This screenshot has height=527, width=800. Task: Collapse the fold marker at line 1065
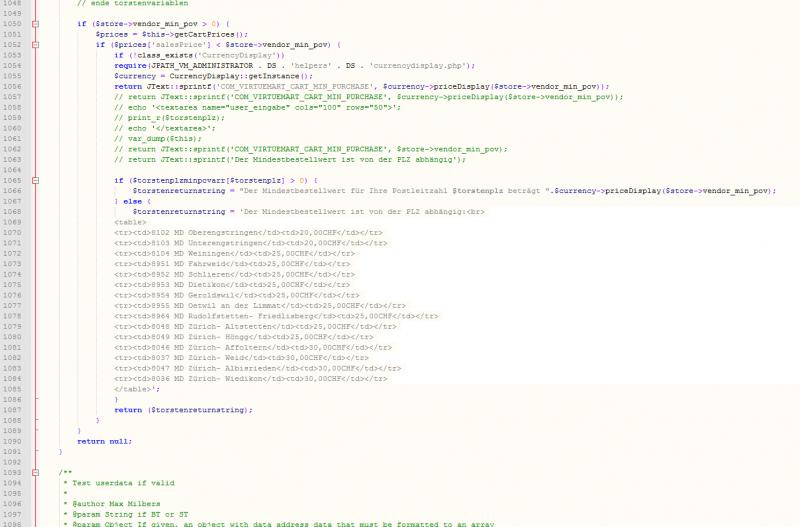36,180
